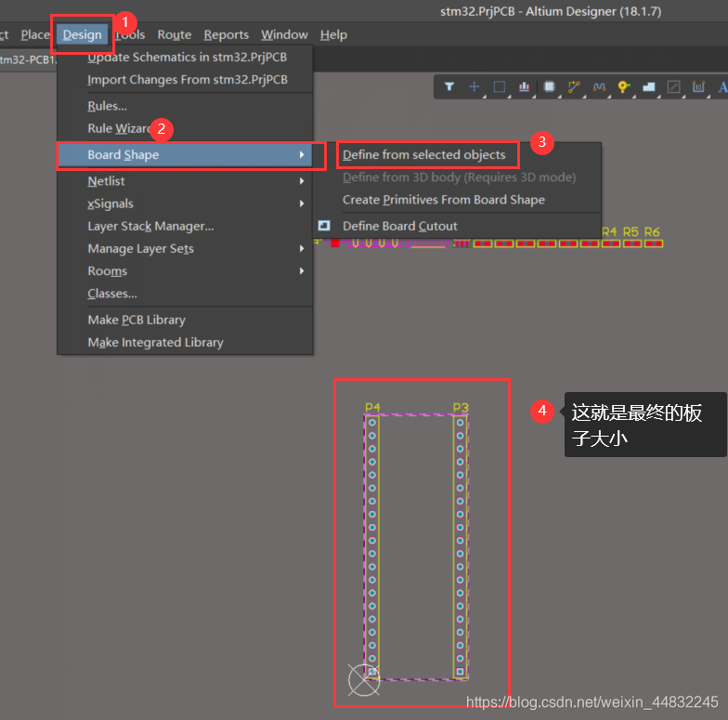Expand the Board Shape submenu arrow
The width and height of the screenshot is (728, 720).
[302, 154]
